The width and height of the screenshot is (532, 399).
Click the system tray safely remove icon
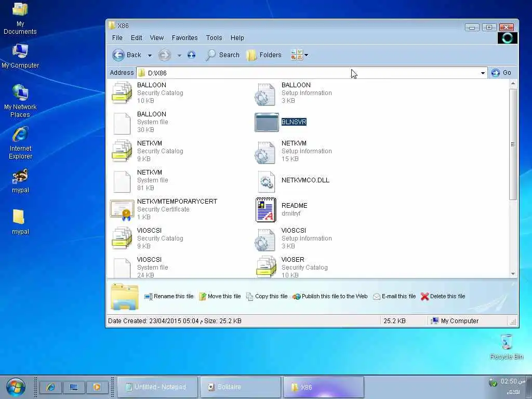click(493, 382)
